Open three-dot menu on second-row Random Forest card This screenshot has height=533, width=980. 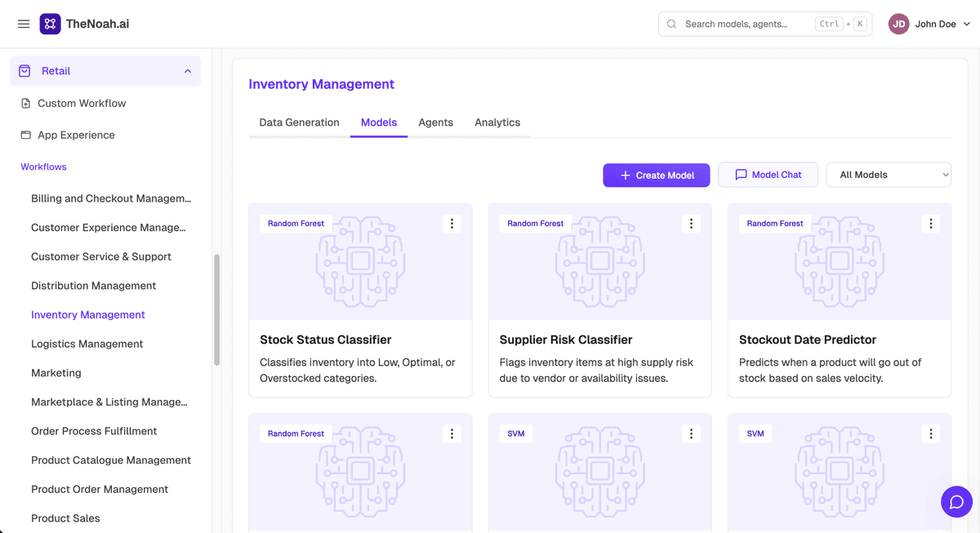point(452,433)
